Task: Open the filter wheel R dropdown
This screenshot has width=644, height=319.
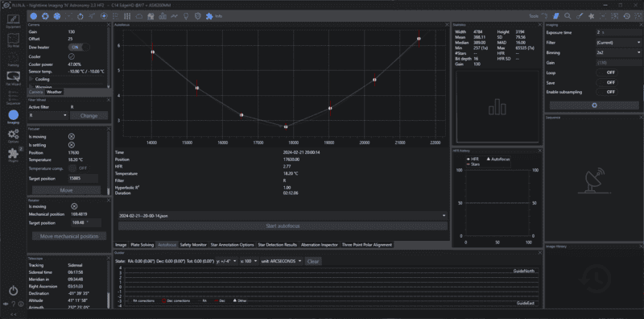Action: point(47,115)
